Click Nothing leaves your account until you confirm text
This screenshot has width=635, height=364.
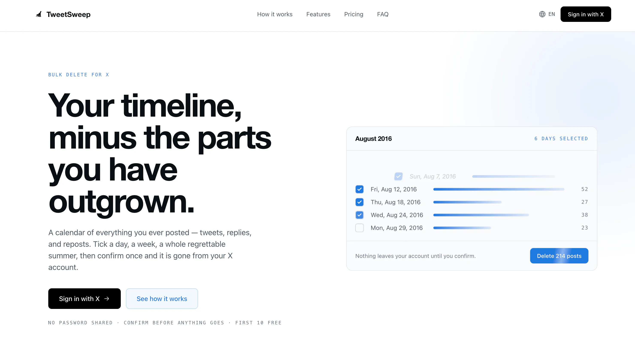[x=415, y=256]
